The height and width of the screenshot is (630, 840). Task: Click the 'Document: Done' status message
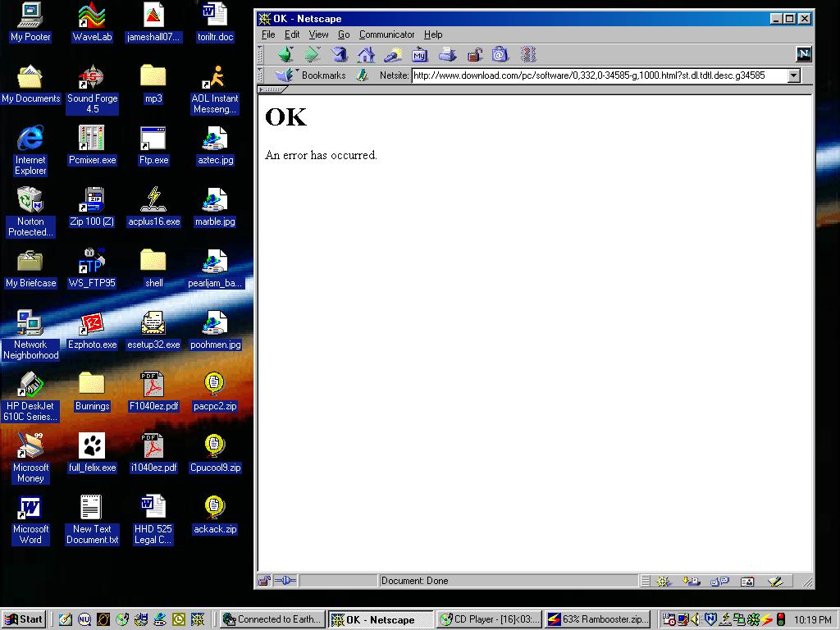[414, 581]
